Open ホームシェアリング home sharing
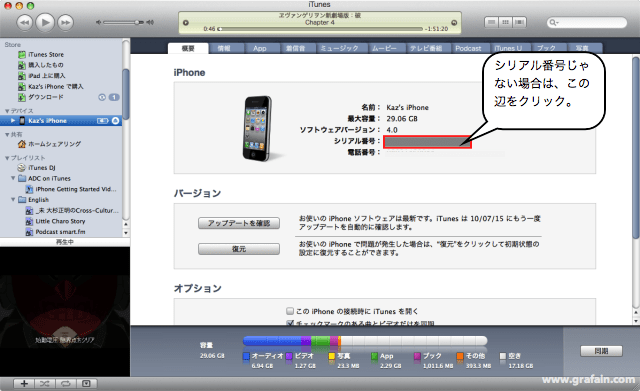Image resolution: width=640 pixels, height=391 pixels. click(54, 144)
